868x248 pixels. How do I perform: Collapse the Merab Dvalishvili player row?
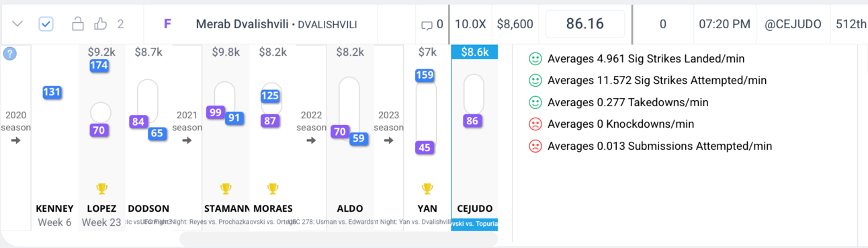(18, 24)
